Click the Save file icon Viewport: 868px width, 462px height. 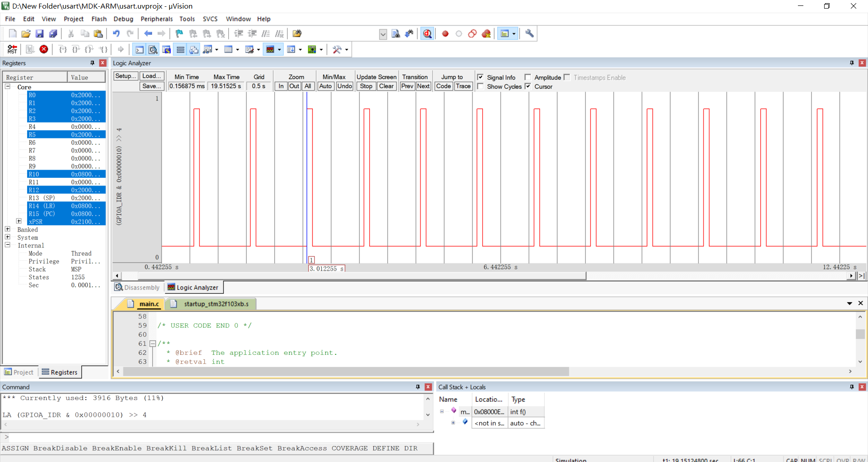tap(40, 33)
